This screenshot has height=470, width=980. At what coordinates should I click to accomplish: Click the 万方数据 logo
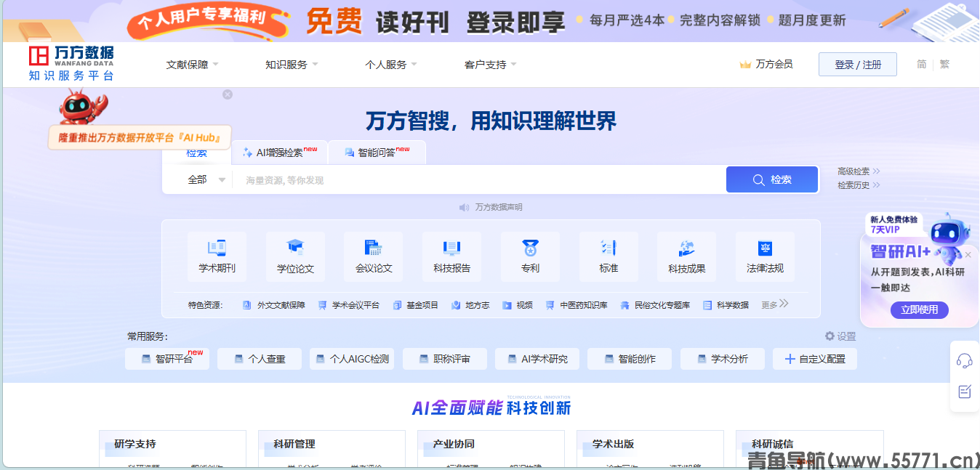click(71, 64)
